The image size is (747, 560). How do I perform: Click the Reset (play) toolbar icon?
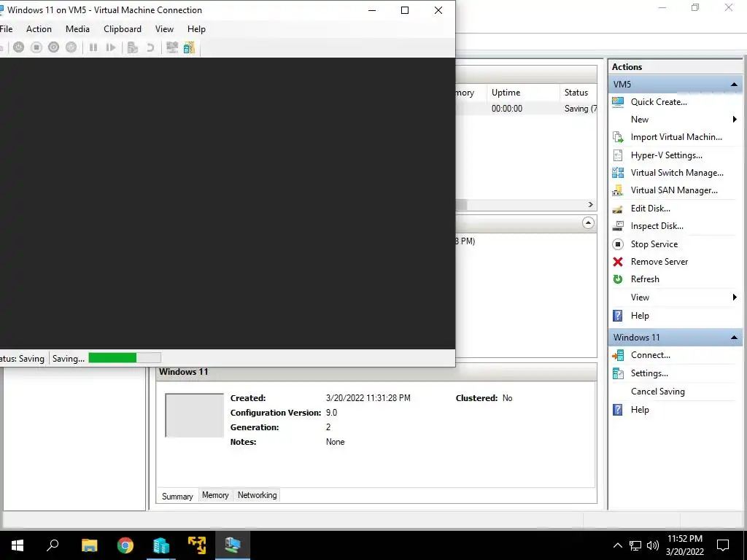tap(111, 47)
